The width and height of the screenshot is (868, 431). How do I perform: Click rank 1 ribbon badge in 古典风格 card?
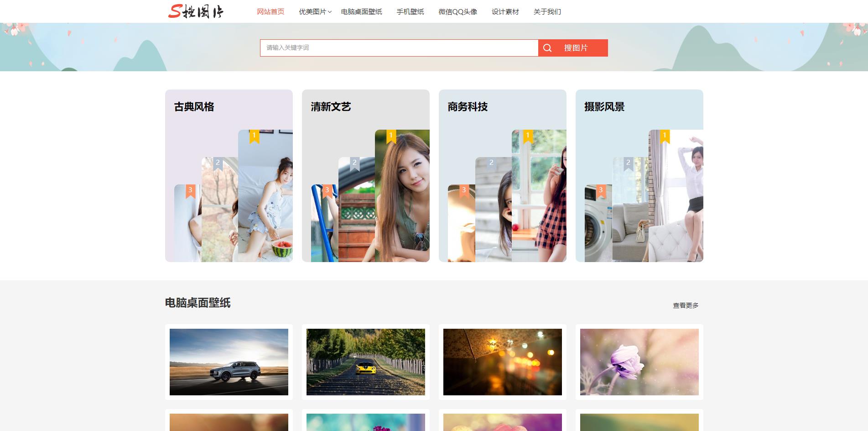click(x=255, y=137)
